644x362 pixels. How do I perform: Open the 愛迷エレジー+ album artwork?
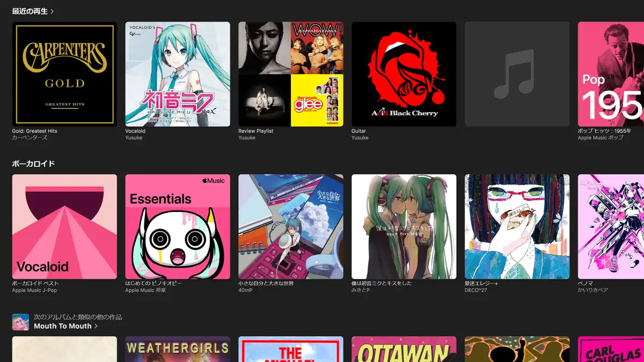click(516, 226)
